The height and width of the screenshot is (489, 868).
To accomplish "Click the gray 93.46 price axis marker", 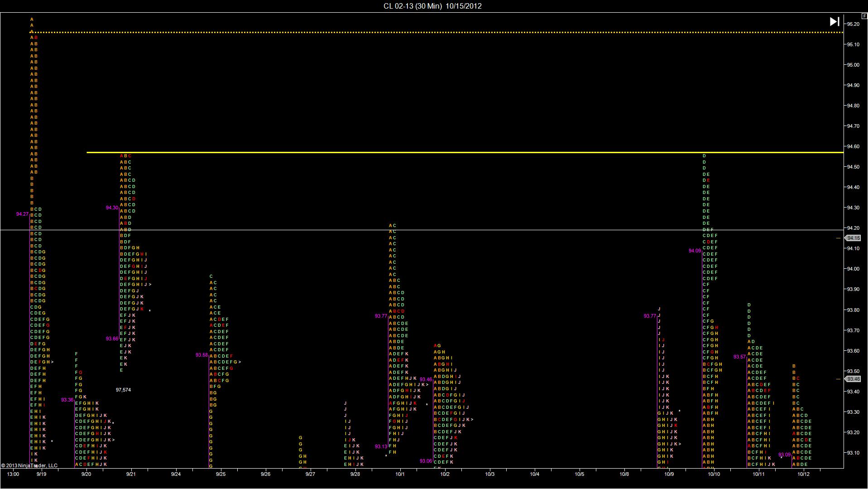I will (853, 379).
